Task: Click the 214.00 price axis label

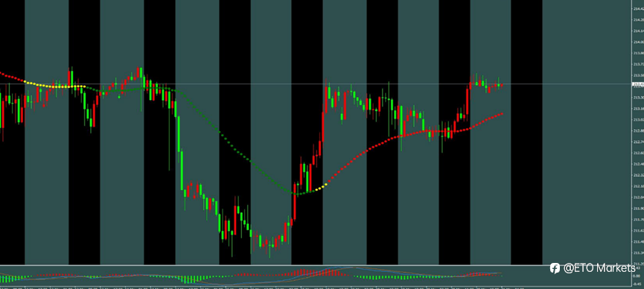Action: pyautogui.click(x=638, y=42)
